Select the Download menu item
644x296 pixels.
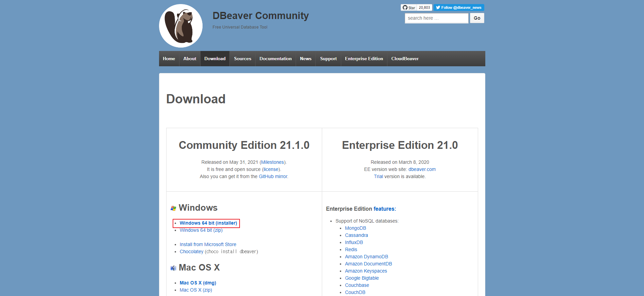[215, 58]
